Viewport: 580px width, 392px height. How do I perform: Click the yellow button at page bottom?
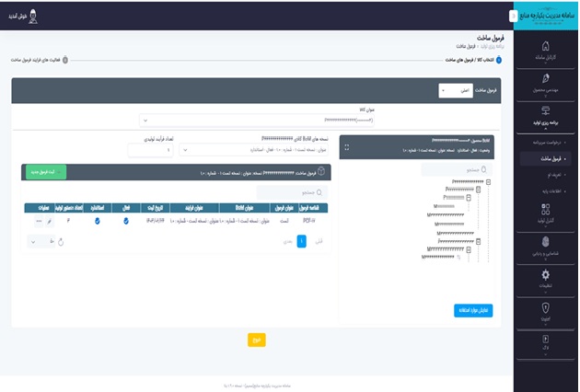coord(257,340)
